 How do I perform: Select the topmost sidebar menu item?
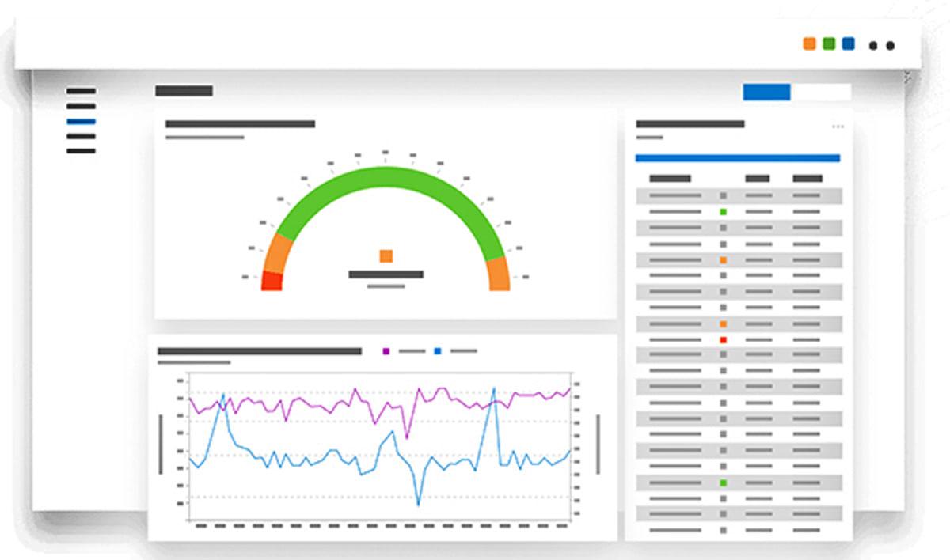tap(81, 91)
